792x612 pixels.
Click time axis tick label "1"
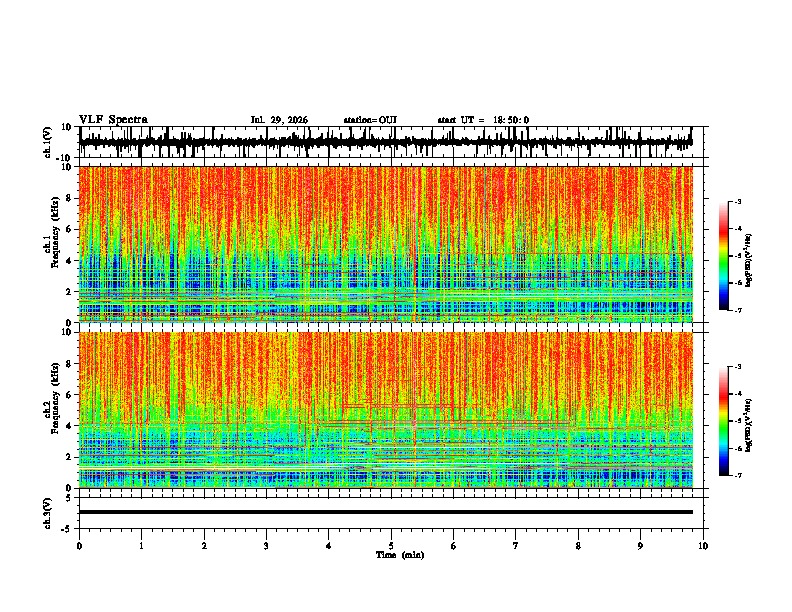tap(141, 546)
